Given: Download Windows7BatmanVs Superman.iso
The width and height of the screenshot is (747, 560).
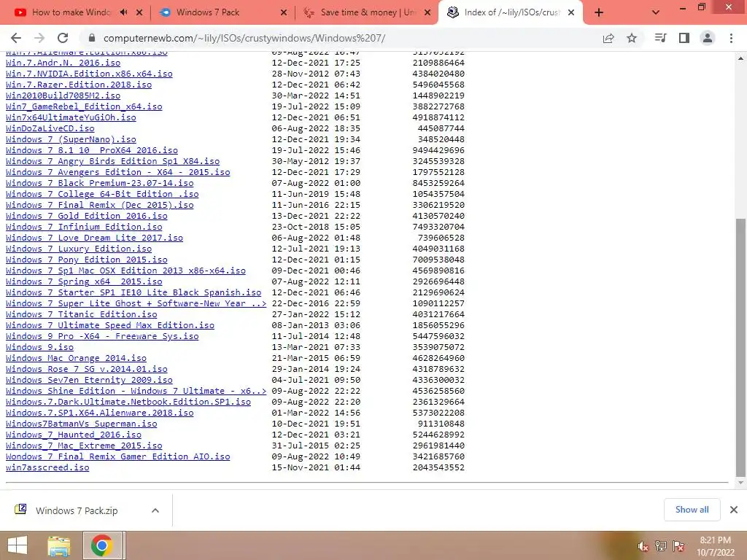Looking at the screenshot, I should [82, 424].
